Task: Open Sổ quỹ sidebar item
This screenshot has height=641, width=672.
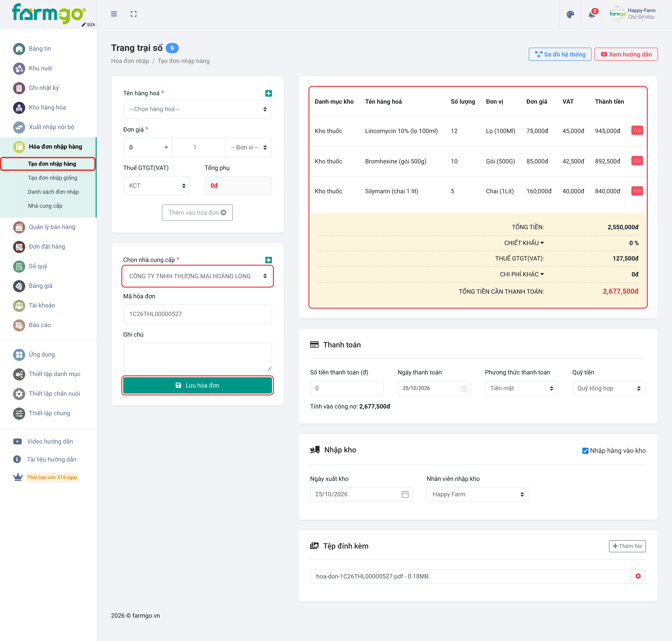Action: (38, 266)
